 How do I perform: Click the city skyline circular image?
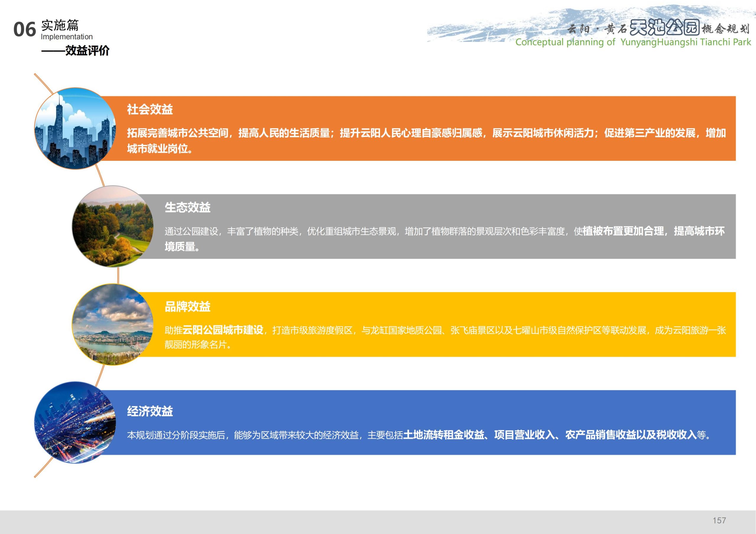[x=75, y=128]
